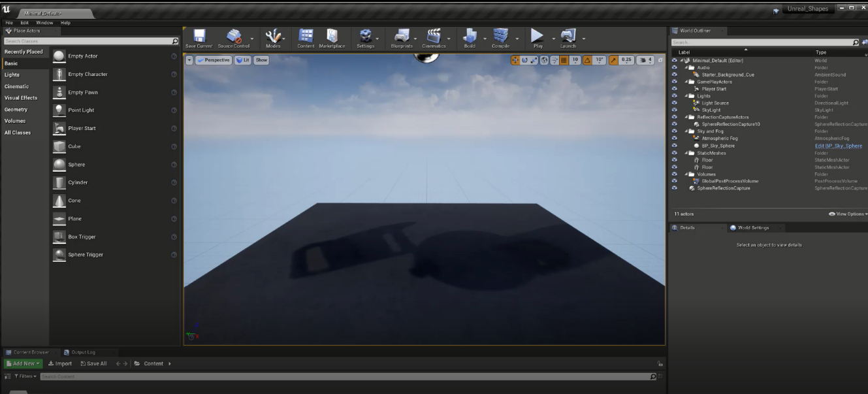Image resolution: width=868 pixels, height=394 pixels.
Task: Click the Save All button
Action: [93, 363]
